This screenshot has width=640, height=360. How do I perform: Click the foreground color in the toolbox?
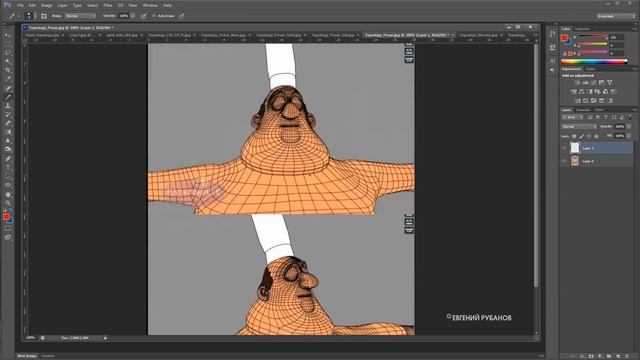6,217
